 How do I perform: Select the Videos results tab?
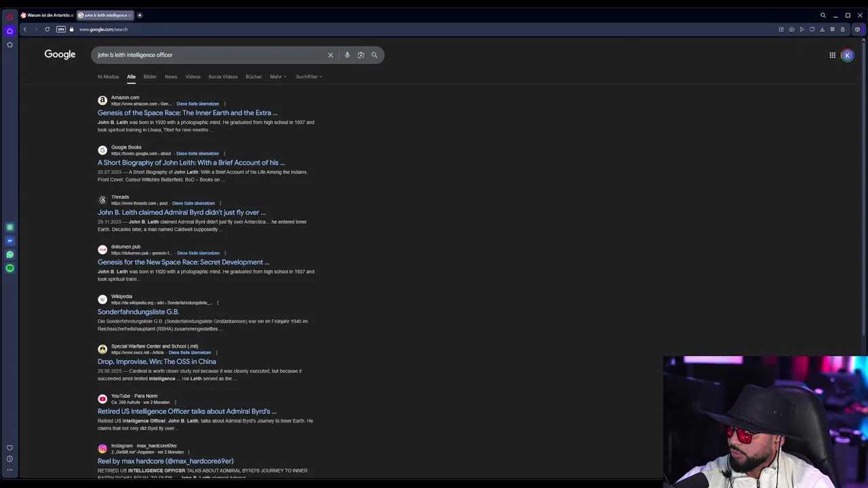pos(193,77)
